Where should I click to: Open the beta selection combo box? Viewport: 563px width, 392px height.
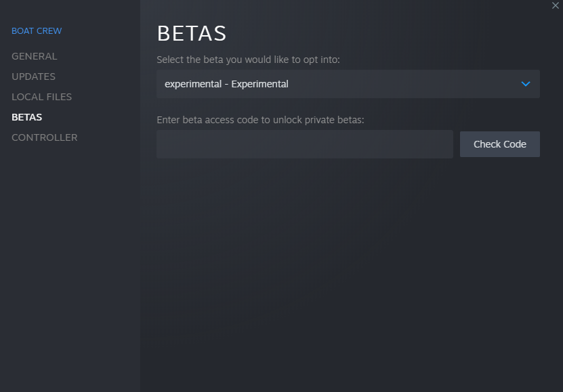(x=348, y=84)
